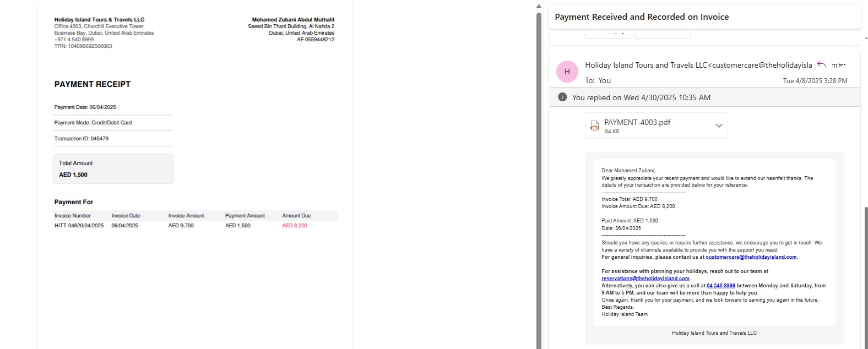Click the scroll-up arrow above receipt scrollbar
The width and height of the screenshot is (868, 349).
539,7
